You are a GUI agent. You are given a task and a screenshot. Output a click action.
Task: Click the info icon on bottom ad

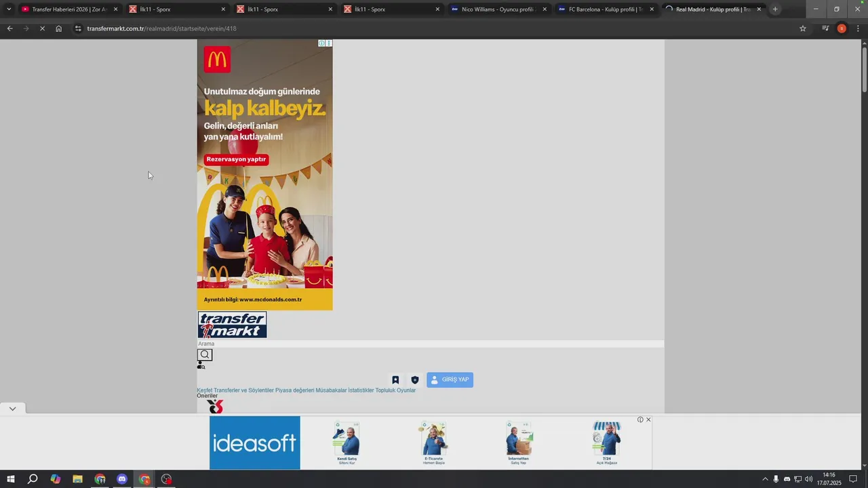640,420
